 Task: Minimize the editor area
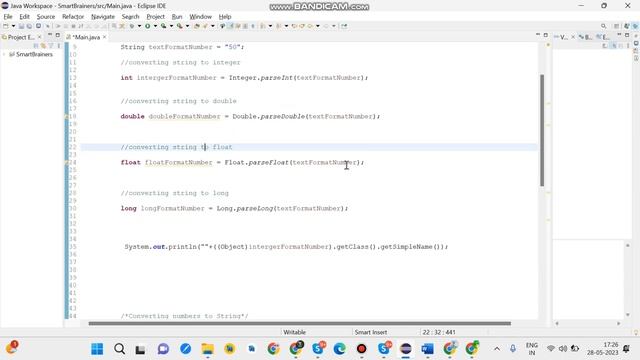(x=538, y=35)
